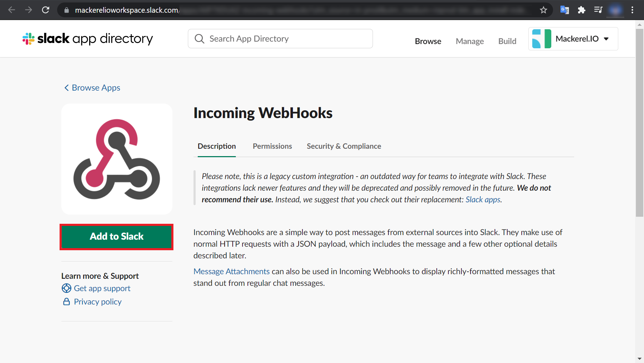The height and width of the screenshot is (363, 644).
Task: Open the Security & Compliance tab
Action: tap(344, 146)
